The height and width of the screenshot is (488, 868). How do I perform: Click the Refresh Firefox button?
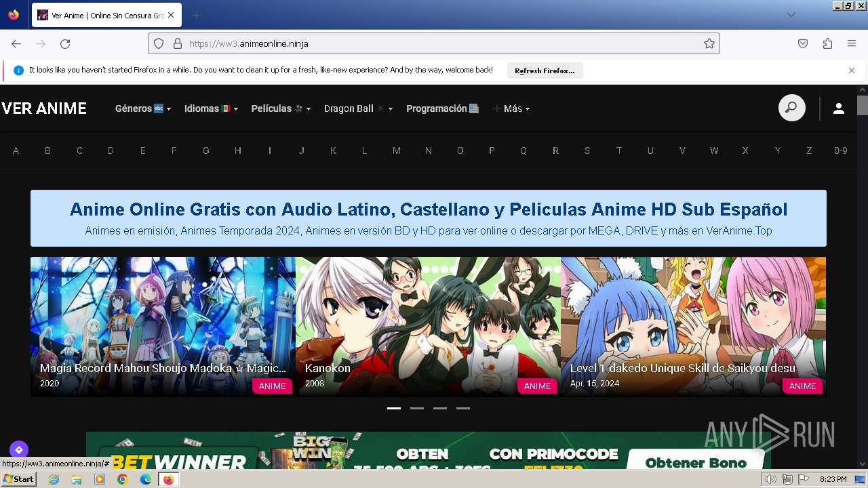coord(545,70)
